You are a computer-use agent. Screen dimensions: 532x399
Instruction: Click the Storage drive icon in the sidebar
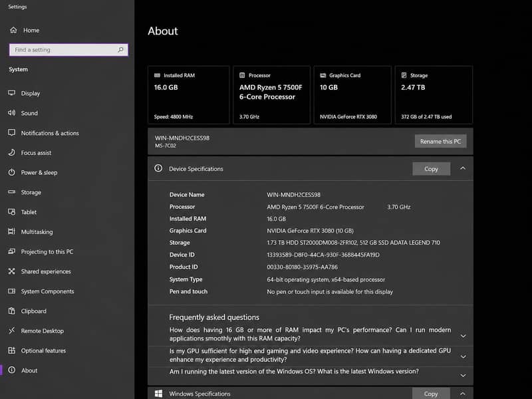(x=11, y=192)
